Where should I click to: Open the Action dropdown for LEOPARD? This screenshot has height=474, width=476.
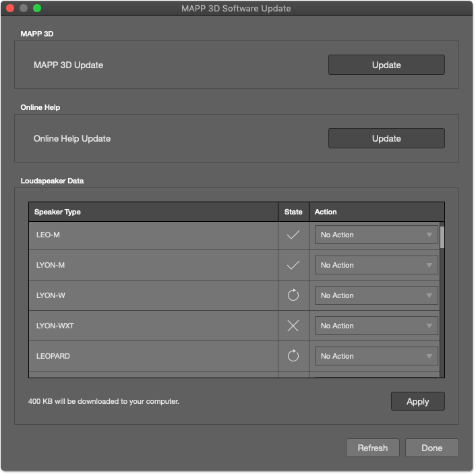coord(376,356)
